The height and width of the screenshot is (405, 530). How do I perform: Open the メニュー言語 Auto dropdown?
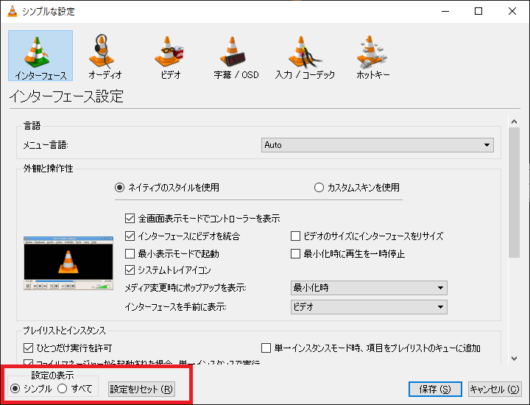coord(377,145)
